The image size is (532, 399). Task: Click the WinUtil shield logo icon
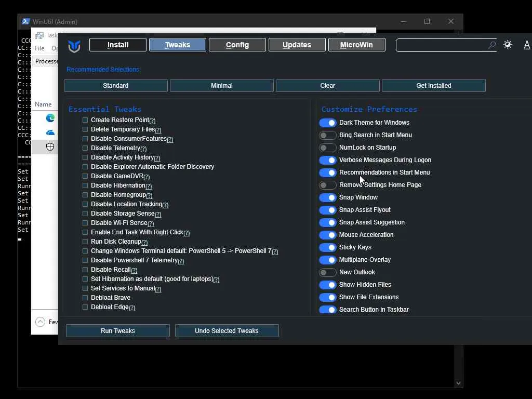click(74, 46)
